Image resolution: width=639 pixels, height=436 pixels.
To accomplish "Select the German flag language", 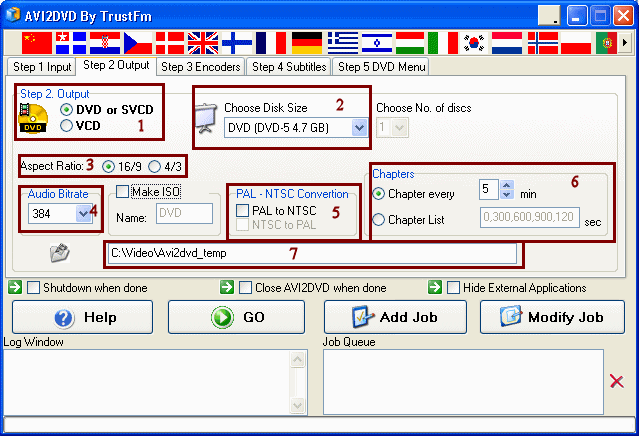I will click(x=307, y=43).
